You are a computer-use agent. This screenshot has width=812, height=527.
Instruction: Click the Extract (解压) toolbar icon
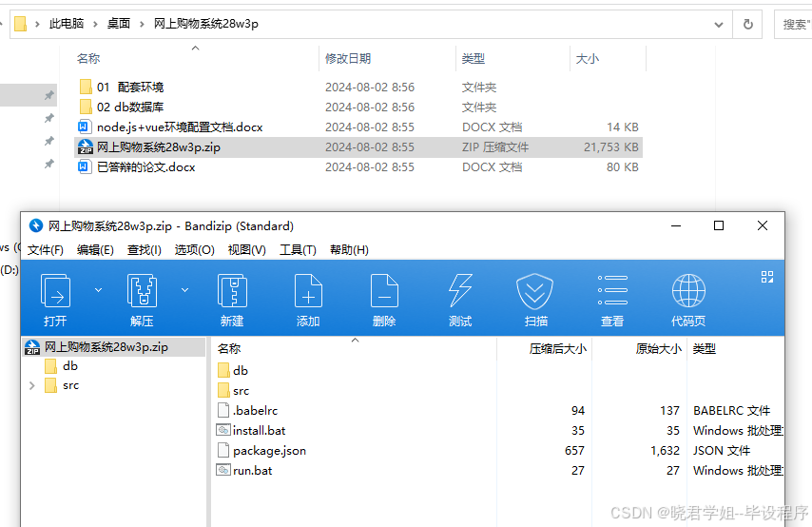point(142,291)
